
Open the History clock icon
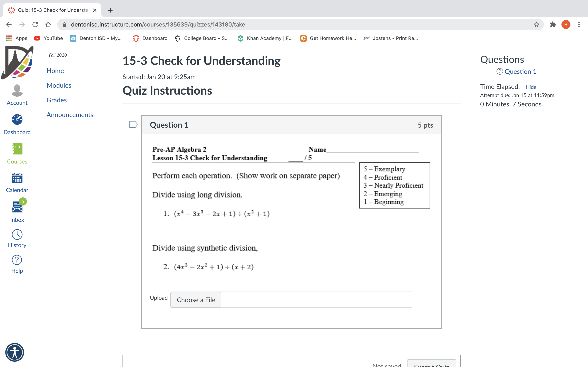(17, 234)
